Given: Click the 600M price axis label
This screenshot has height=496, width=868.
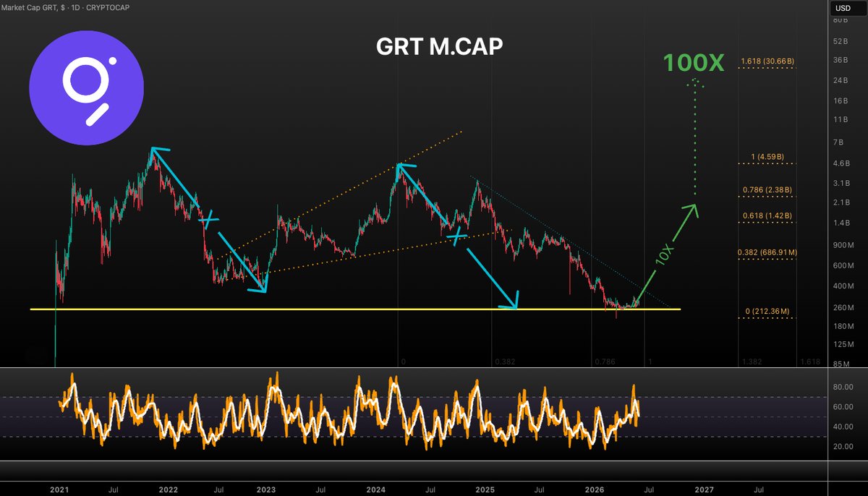Looking at the screenshot, I should (x=843, y=266).
